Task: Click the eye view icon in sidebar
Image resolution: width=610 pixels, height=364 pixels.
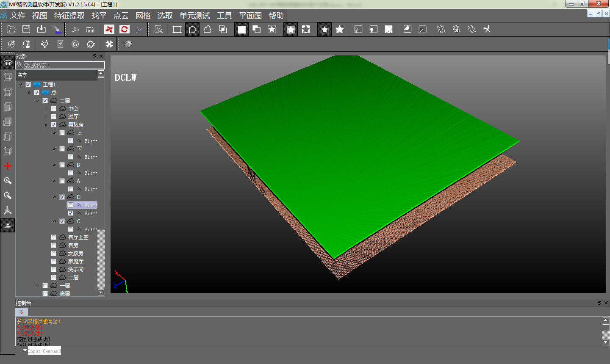Action: 8,63
